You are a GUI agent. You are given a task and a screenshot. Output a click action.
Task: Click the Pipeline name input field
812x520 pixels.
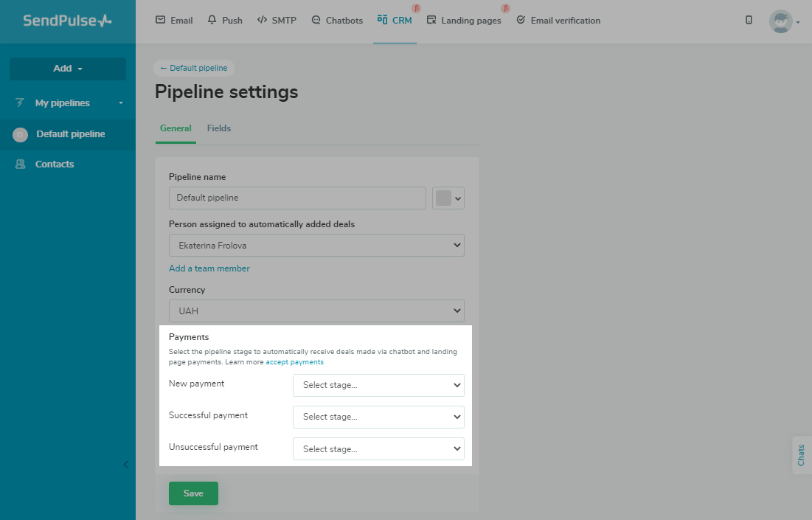(297, 198)
